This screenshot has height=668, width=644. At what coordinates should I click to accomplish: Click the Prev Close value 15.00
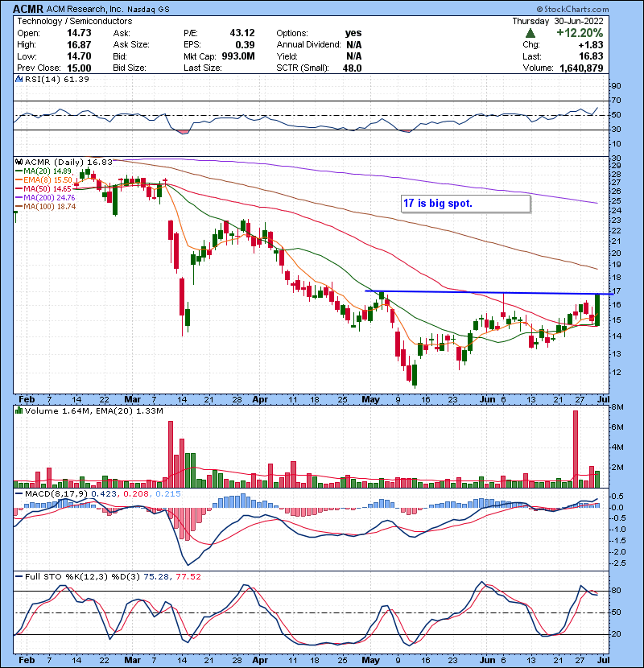[79, 68]
